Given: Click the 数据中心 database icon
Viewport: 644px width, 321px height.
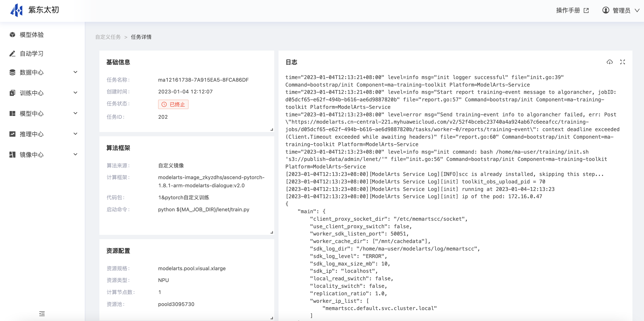Looking at the screenshot, I should point(12,72).
